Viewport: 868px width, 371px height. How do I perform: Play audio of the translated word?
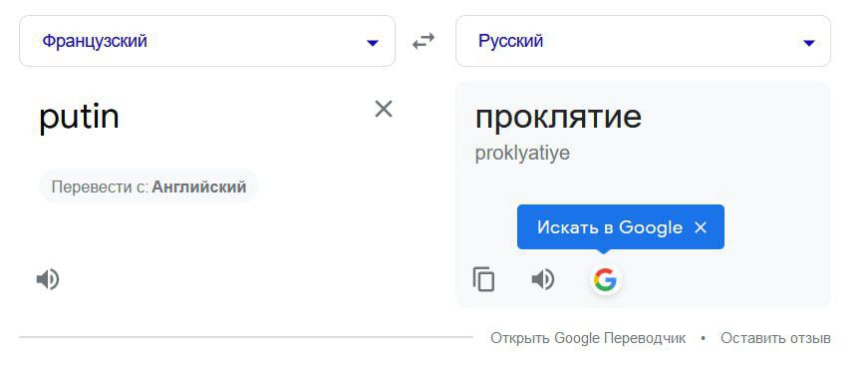click(542, 279)
